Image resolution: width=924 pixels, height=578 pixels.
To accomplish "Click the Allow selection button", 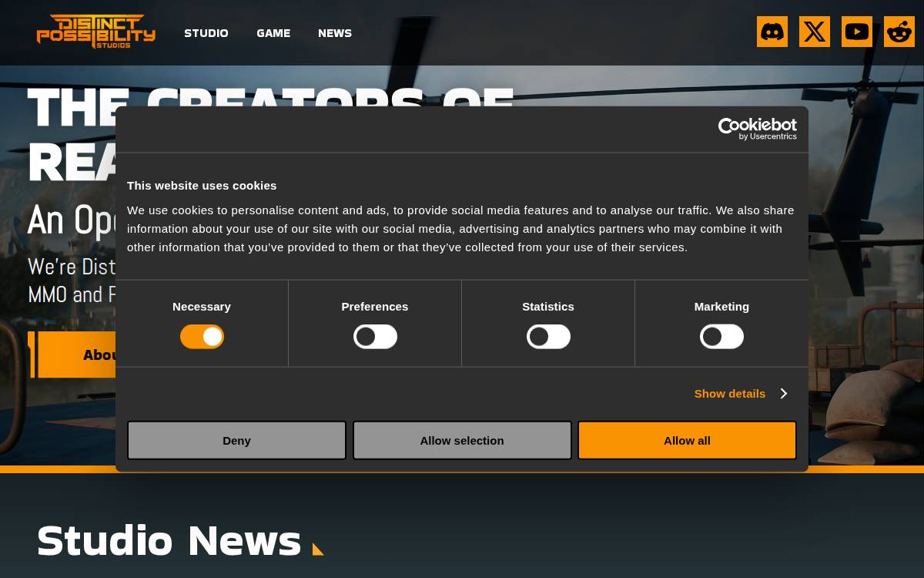I will 462,440.
